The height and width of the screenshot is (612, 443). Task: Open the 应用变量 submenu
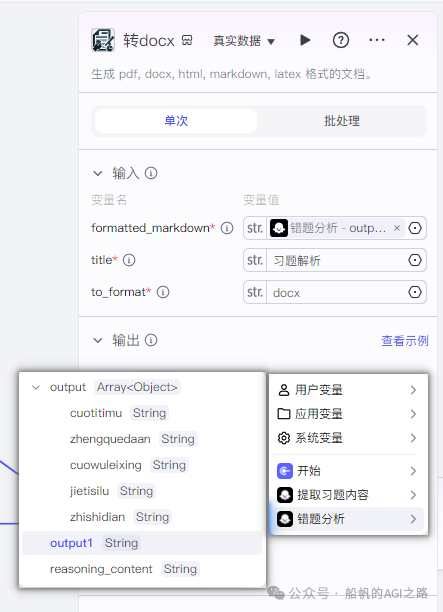(x=348, y=414)
